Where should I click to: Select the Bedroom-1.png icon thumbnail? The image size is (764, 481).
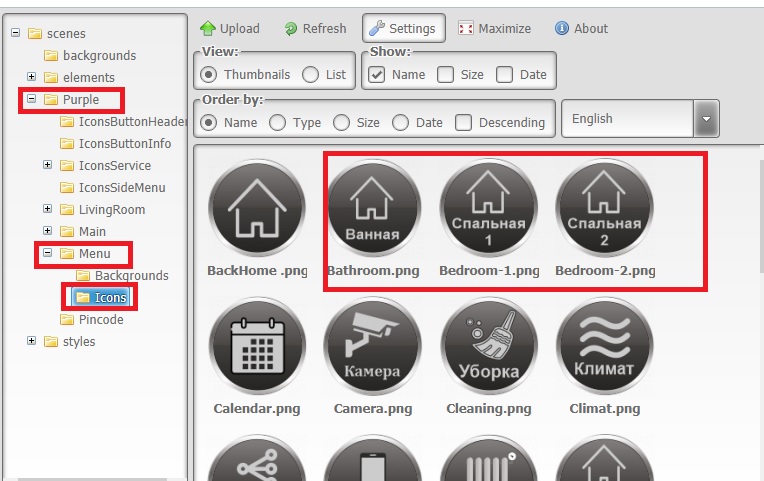click(x=489, y=208)
